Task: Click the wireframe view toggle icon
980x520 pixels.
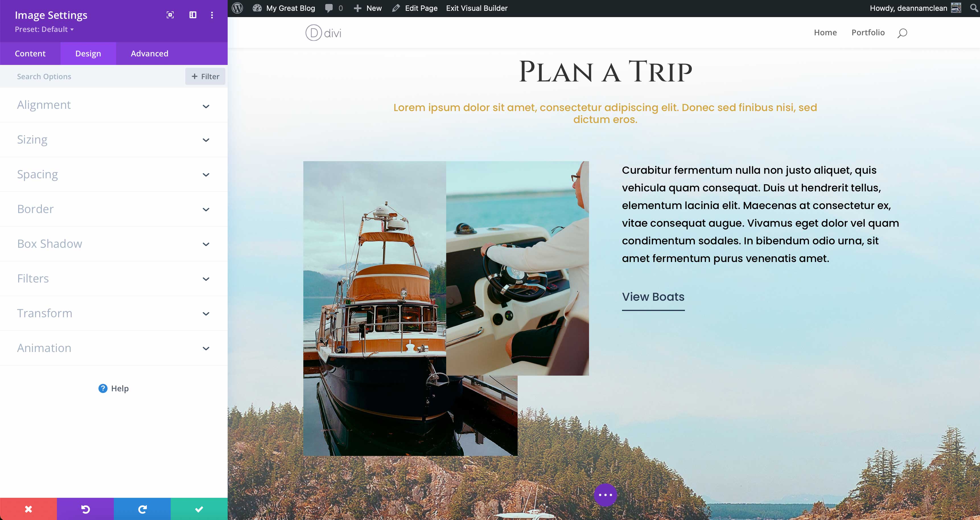Action: point(192,14)
